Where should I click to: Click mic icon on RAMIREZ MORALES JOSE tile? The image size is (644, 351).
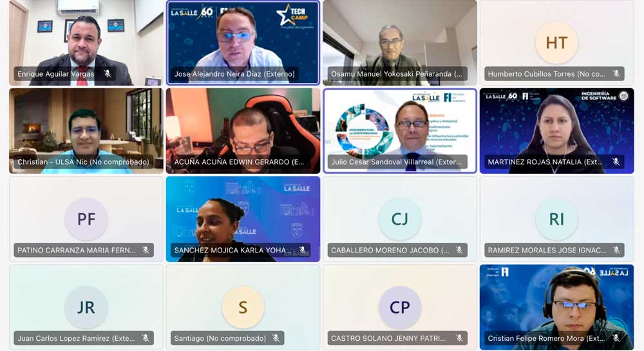click(x=616, y=250)
